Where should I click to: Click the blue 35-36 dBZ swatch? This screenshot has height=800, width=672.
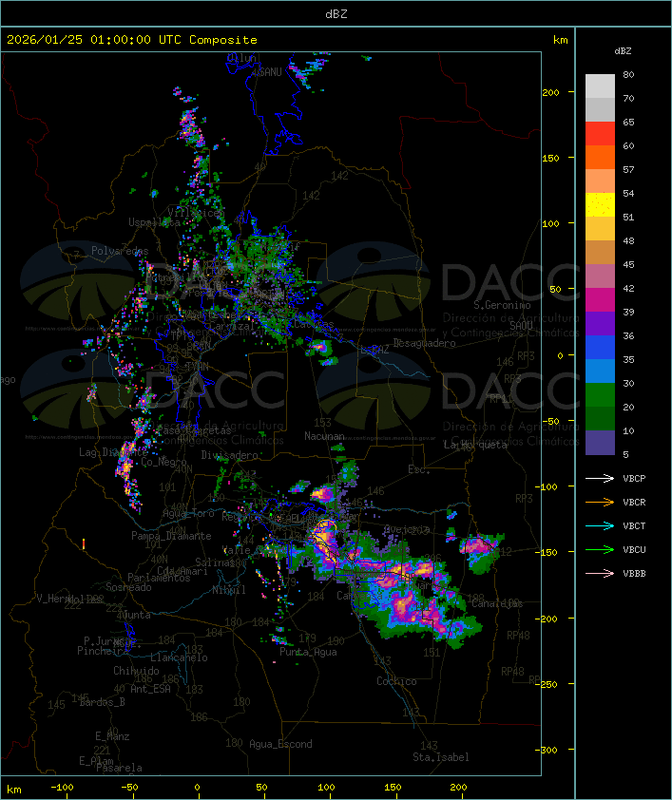point(600,348)
